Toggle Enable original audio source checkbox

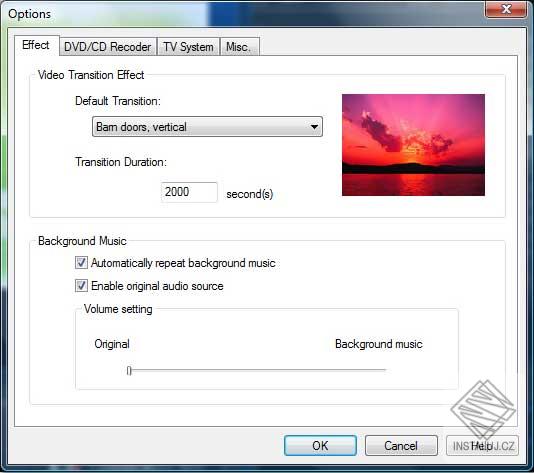pyautogui.click(x=81, y=286)
